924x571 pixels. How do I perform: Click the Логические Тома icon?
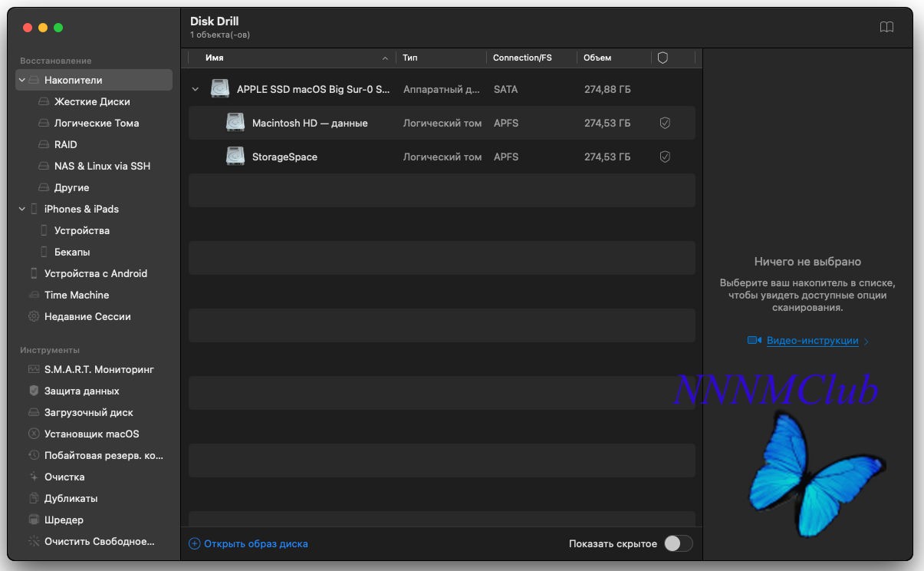pos(44,123)
